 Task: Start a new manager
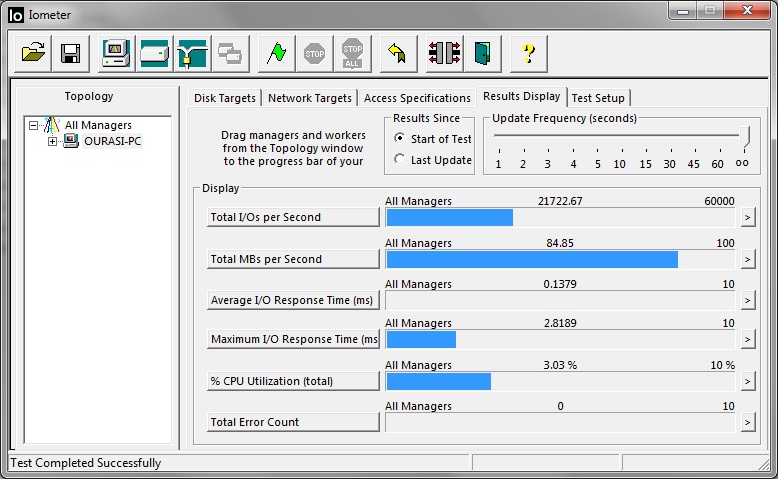[116, 53]
